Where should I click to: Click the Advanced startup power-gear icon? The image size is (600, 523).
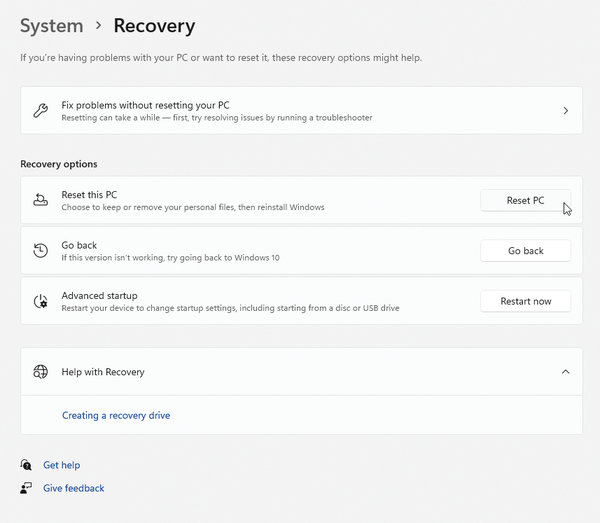point(41,301)
